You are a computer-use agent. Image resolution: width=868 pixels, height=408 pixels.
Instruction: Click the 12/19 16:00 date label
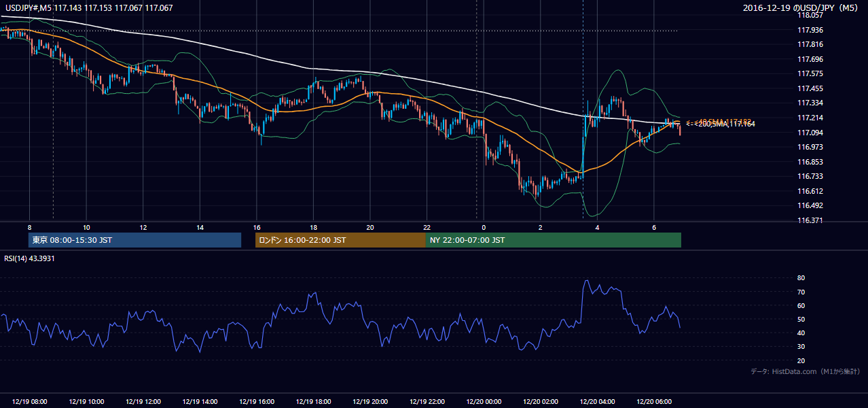click(x=257, y=402)
